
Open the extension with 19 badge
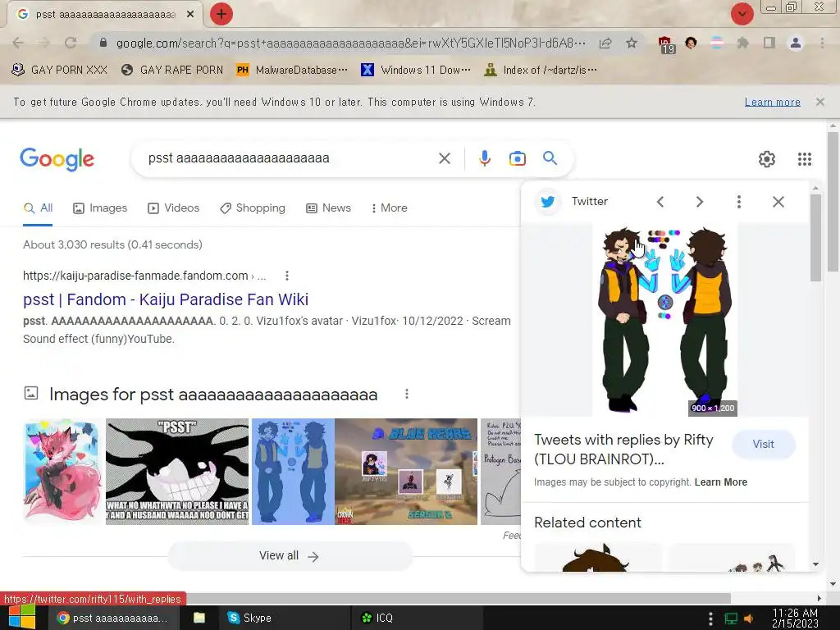coord(665,44)
